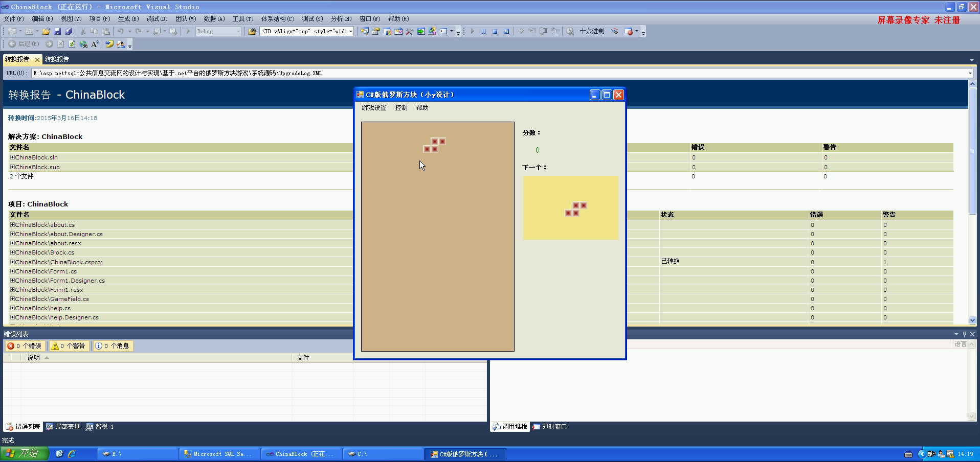Switch to the second 转换报告 tab
This screenshot has height=462, width=980.
pos(57,59)
